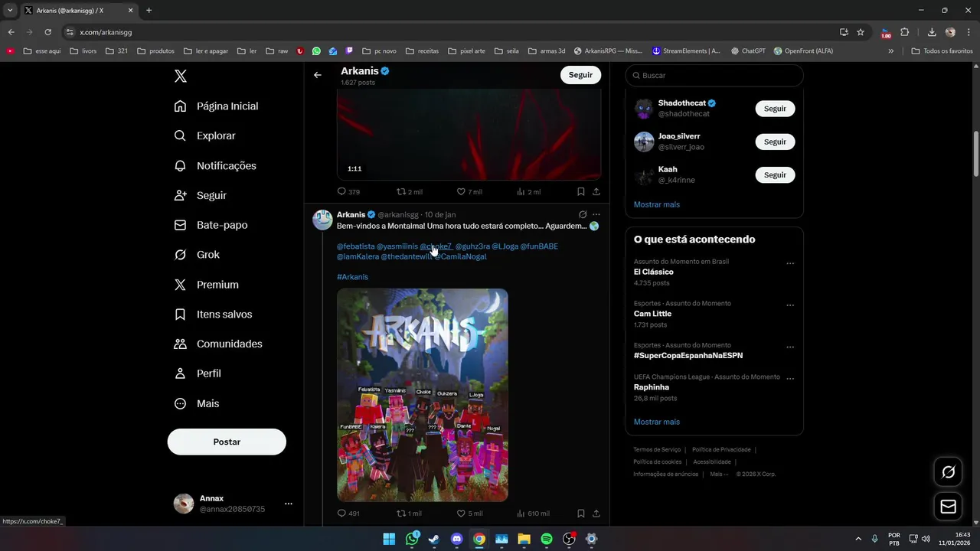The height and width of the screenshot is (551, 980).
Task: Reply to the post with 379 comments
Action: [x=348, y=191]
